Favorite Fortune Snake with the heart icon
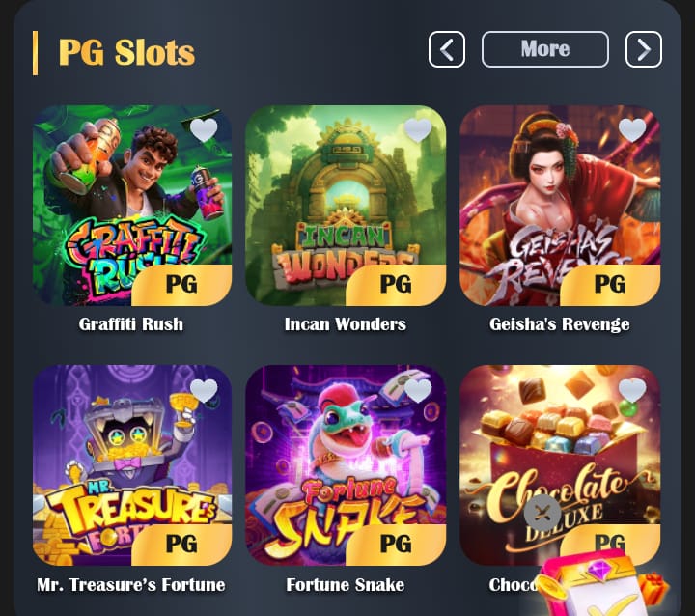The width and height of the screenshot is (695, 616). (x=418, y=391)
